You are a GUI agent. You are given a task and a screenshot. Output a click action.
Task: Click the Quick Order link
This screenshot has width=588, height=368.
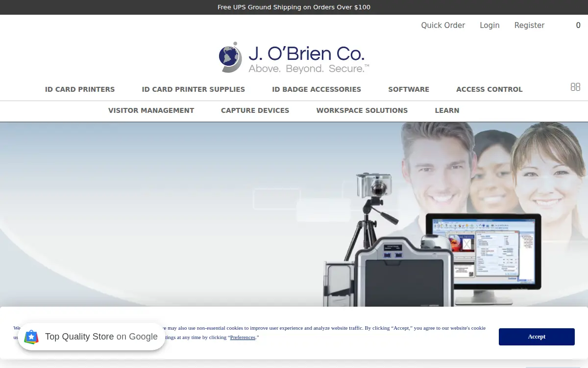point(443,26)
